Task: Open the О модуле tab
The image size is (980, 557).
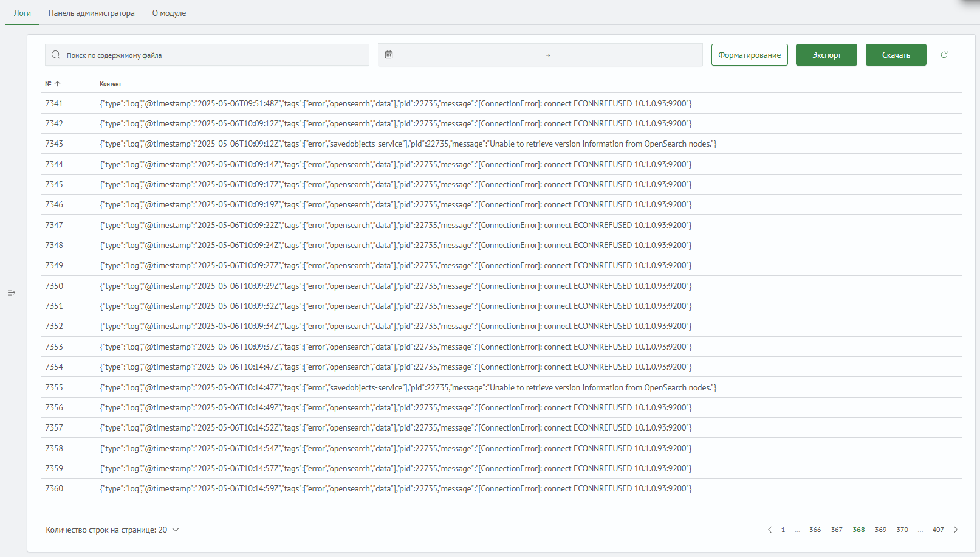Action: 169,13
